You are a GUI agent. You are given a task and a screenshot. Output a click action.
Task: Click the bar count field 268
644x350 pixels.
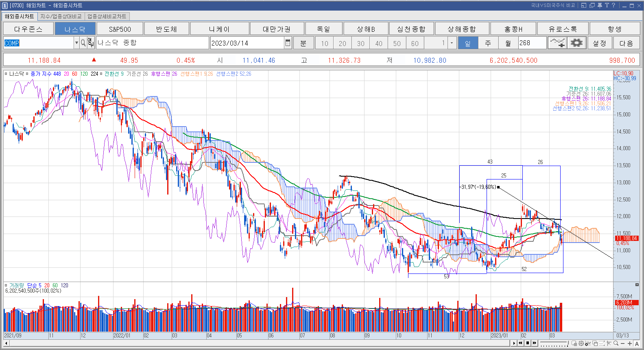[x=532, y=43]
